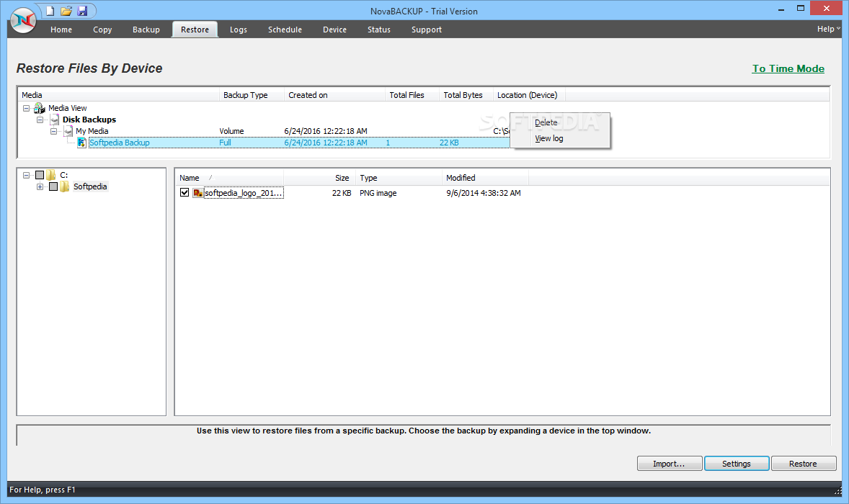This screenshot has height=504, width=849.
Task: Switch to the Copy tab
Action: (102, 30)
